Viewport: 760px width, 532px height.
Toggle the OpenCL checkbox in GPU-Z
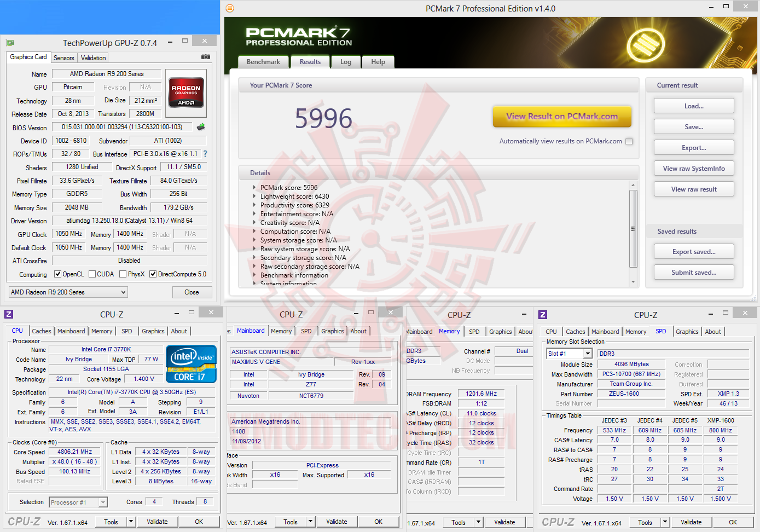57,274
